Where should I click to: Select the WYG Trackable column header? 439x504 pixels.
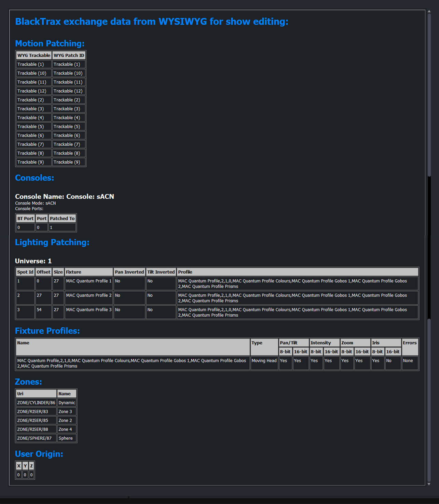coord(34,55)
